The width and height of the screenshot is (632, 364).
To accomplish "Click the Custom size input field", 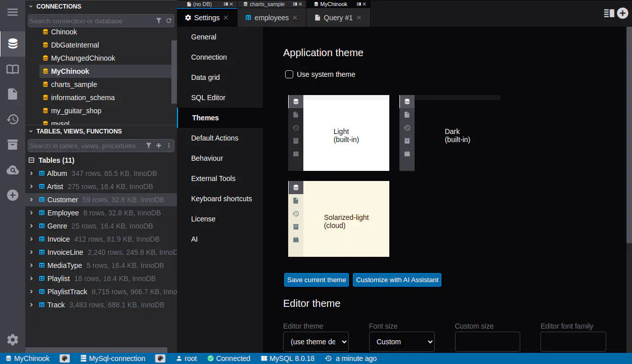I will [487, 342].
